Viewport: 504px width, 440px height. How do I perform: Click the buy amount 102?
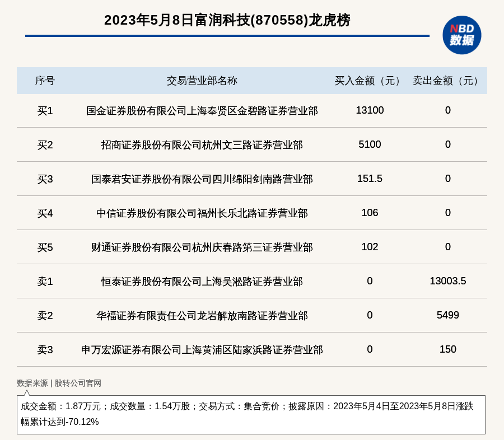click(370, 246)
